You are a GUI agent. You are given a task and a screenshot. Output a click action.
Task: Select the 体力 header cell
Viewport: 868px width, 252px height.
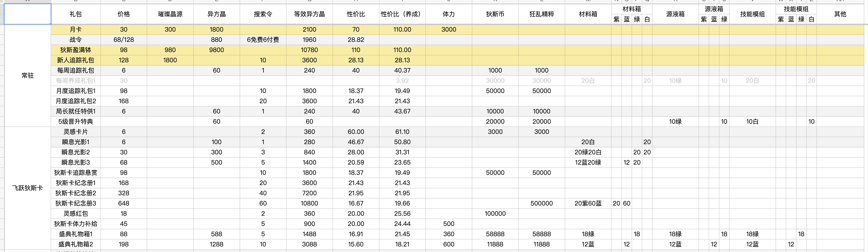click(x=449, y=14)
